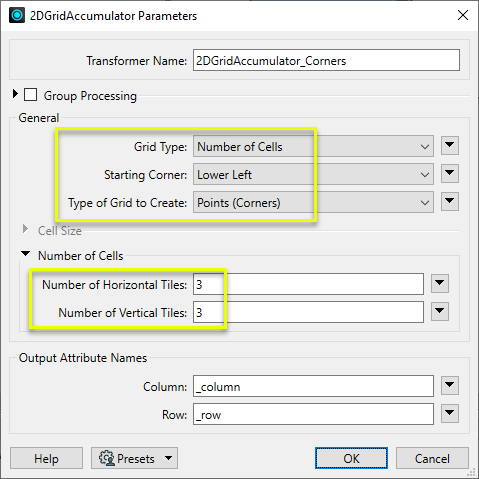This screenshot has width=479, height=479.
Task: Open the Type of Grid to Create dropdown
Action: pyautogui.click(x=313, y=202)
